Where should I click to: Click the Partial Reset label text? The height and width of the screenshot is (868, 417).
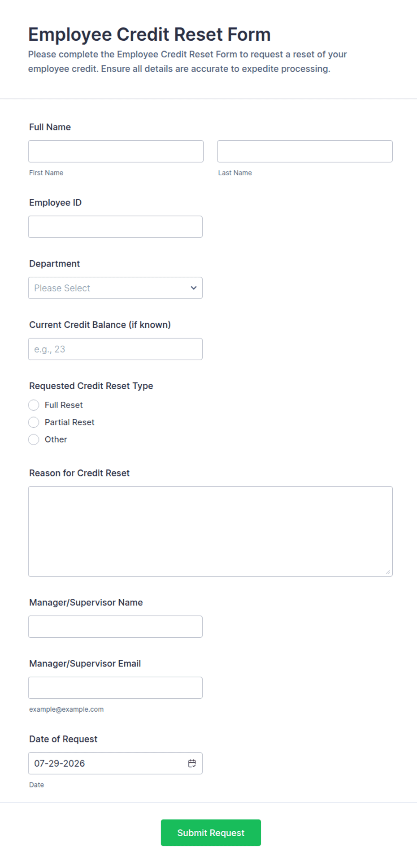coord(69,422)
